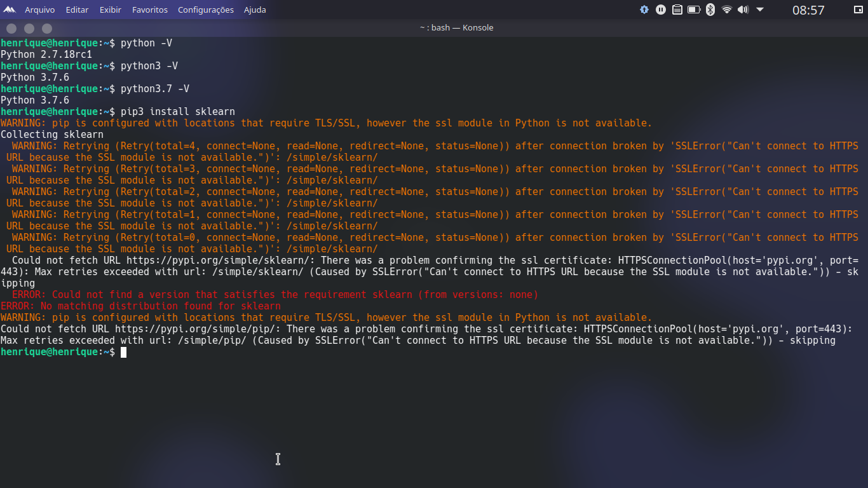Expand hidden system tray icons arrow
The height and width of the screenshot is (488, 868).
pyautogui.click(x=760, y=10)
